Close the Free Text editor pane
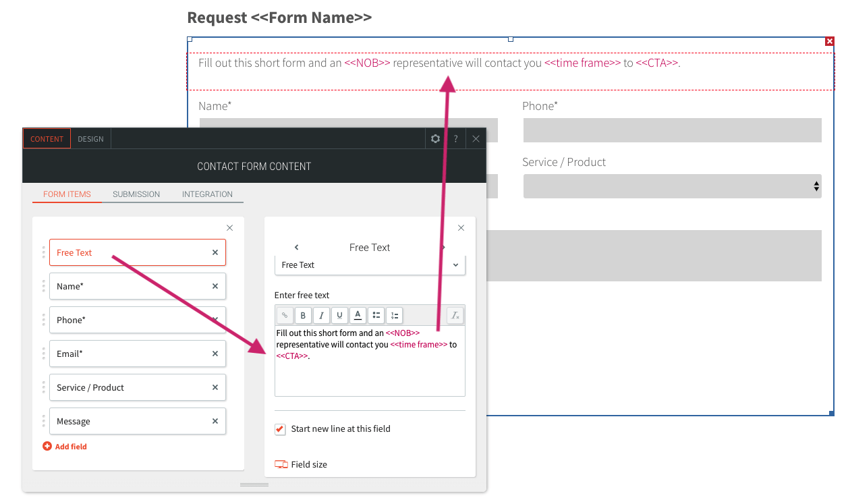The image size is (846, 504). pyautogui.click(x=461, y=228)
